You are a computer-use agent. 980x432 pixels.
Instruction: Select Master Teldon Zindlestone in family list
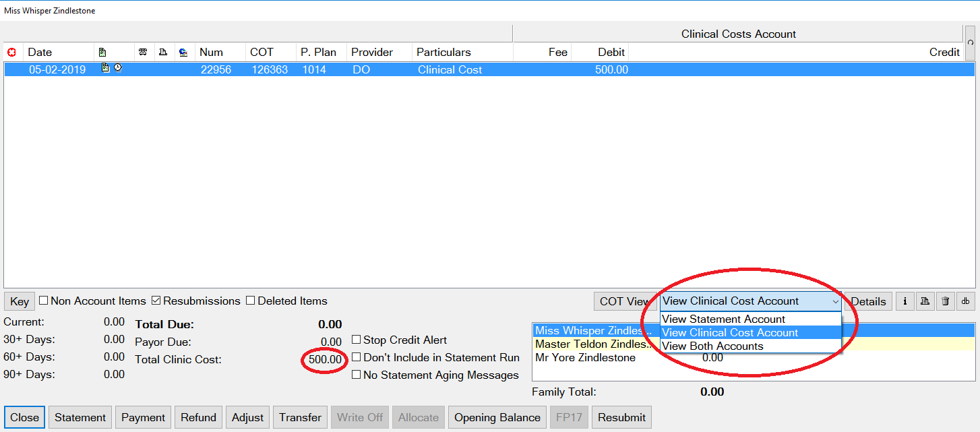(754, 344)
